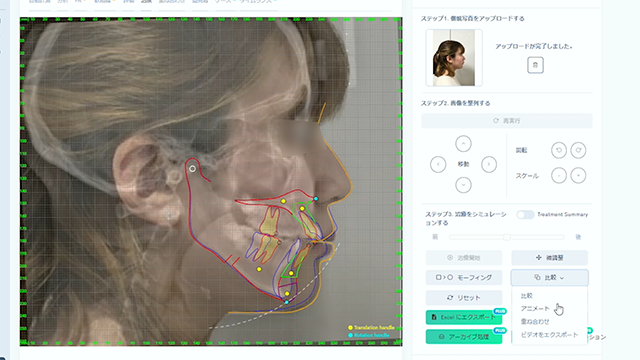The height and width of the screenshot is (360, 640).
Task: Click the yellow translation handle on maxilla
Action: click(283, 201)
